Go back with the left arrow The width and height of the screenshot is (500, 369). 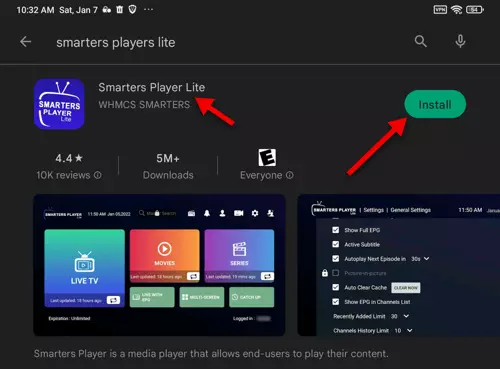pyautogui.click(x=25, y=42)
